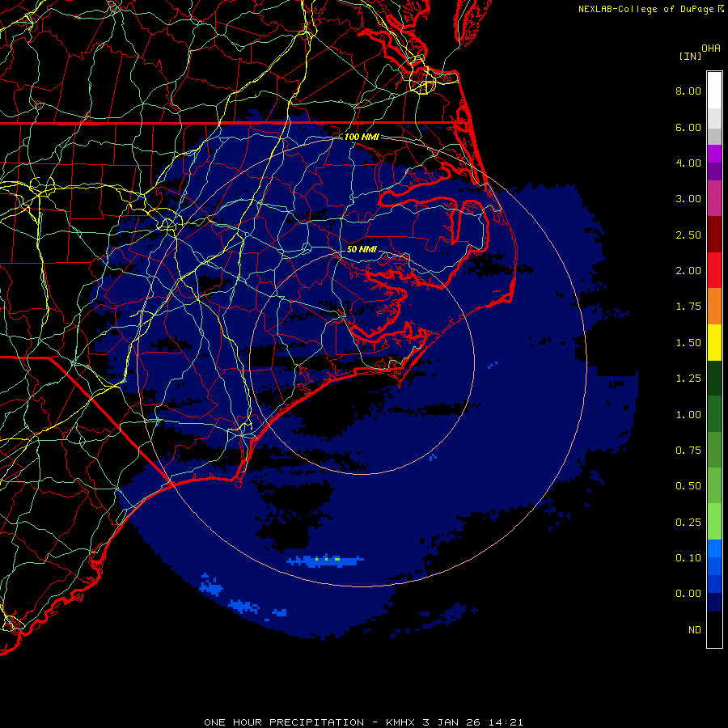This screenshot has height=728, width=728.
Task: Click the 0.75 legend value
Action: [688, 451]
